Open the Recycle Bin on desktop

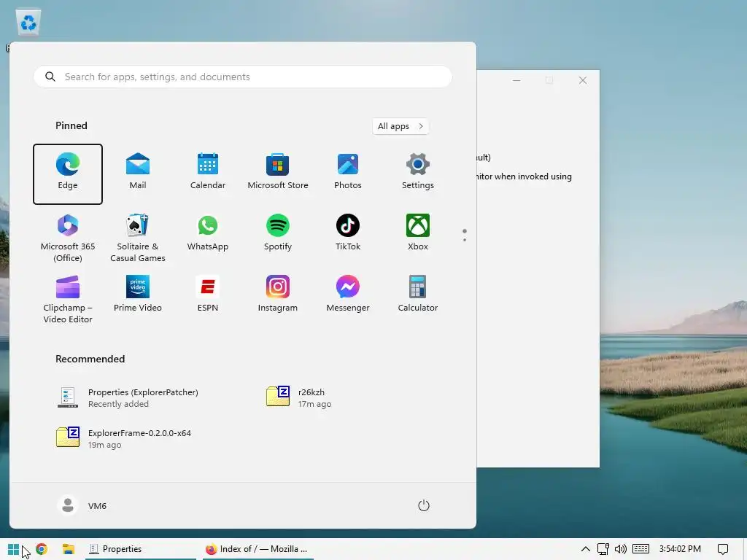tap(28, 23)
